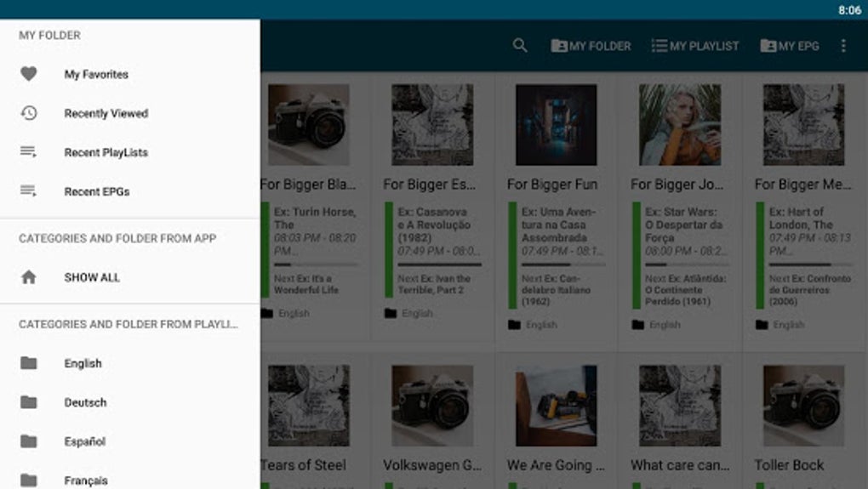Open Recent PlayLists list icon
This screenshot has width=868, height=489.
pyautogui.click(x=28, y=151)
